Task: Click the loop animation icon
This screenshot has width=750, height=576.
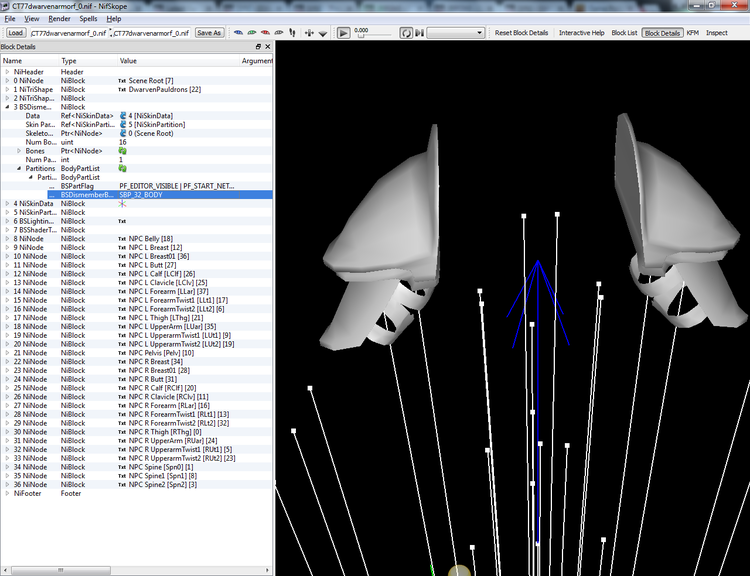Action: tap(406, 33)
